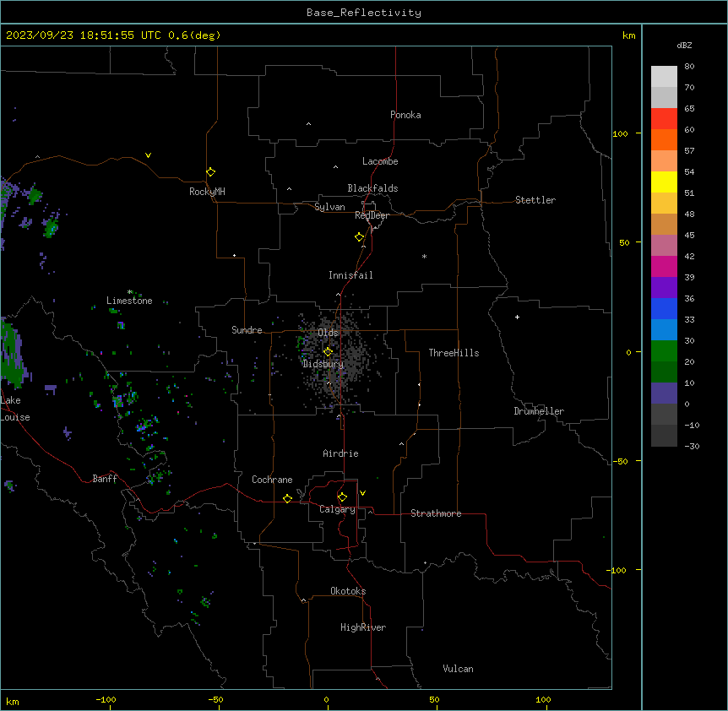Click the RedDeer label
Viewport: 728px width, 711px height.
(372, 214)
